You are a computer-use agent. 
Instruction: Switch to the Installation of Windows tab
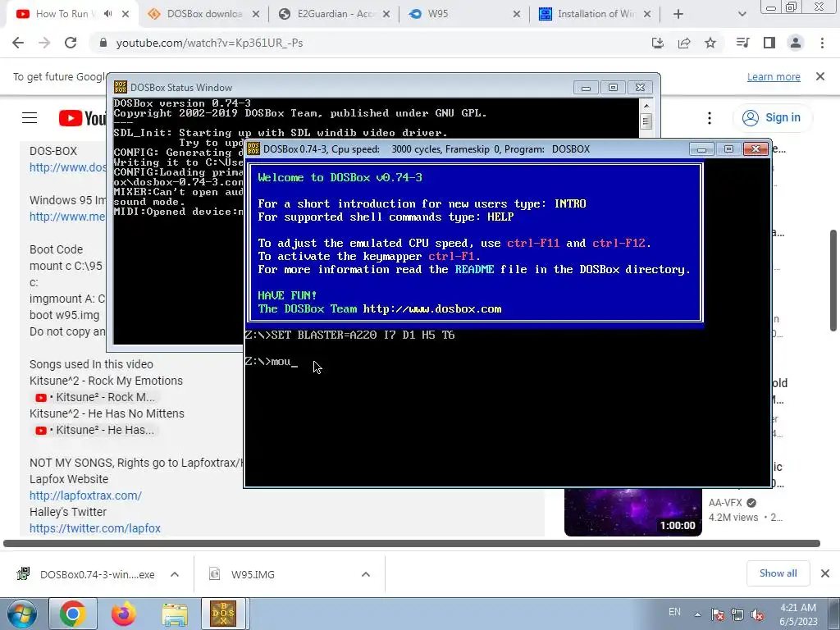click(x=595, y=14)
